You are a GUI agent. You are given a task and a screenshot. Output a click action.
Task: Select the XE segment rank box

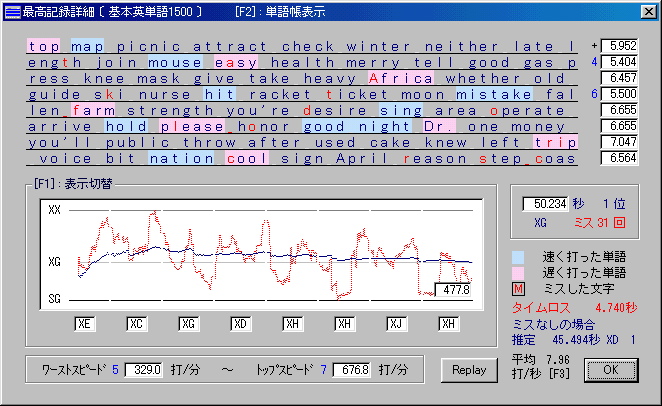click(x=84, y=324)
